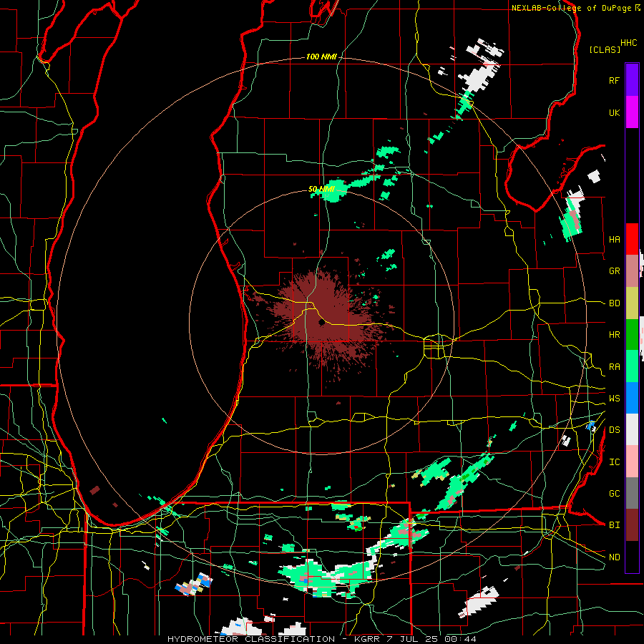Screen dimensions: 644x644
Task: Click the 50 NMI range ring label
Action: (x=321, y=190)
